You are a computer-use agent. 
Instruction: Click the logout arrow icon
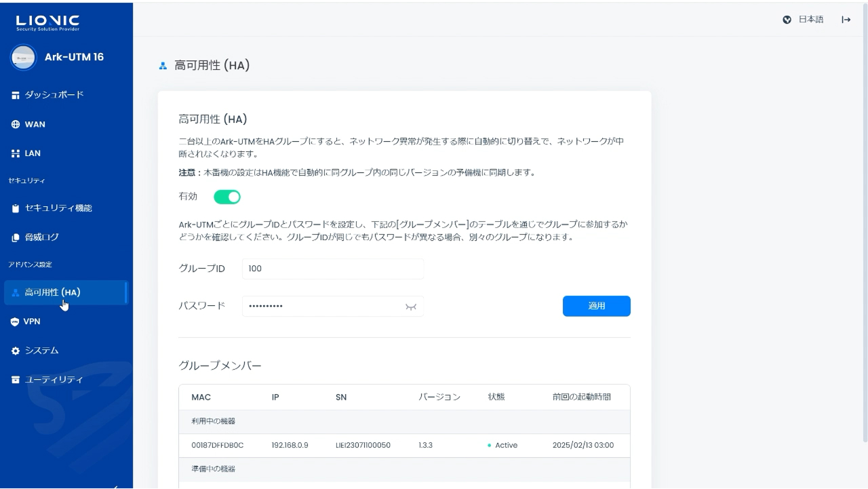click(846, 20)
